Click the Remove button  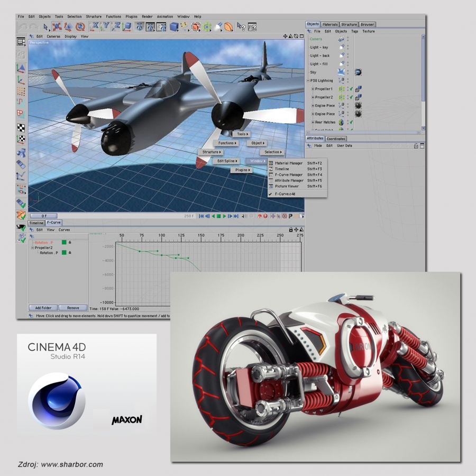pos(73,308)
